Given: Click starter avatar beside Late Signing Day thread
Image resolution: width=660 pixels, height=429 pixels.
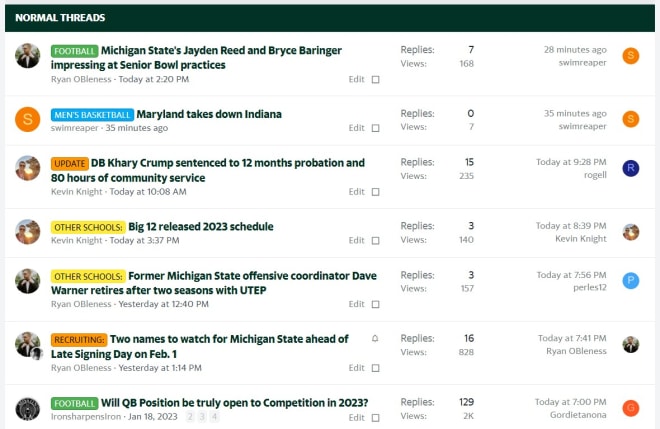Looking at the screenshot, I should pyautogui.click(x=28, y=344).
